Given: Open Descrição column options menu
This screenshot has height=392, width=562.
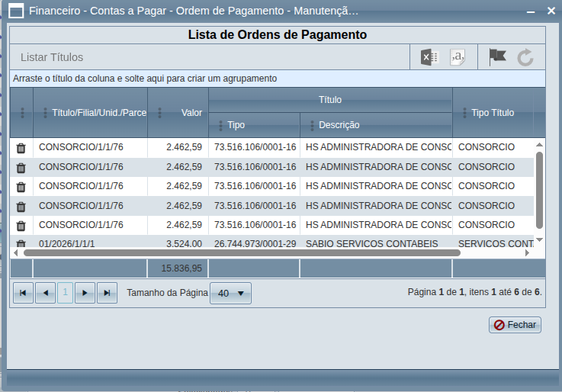Looking at the screenshot, I should (x=311, y=125).
